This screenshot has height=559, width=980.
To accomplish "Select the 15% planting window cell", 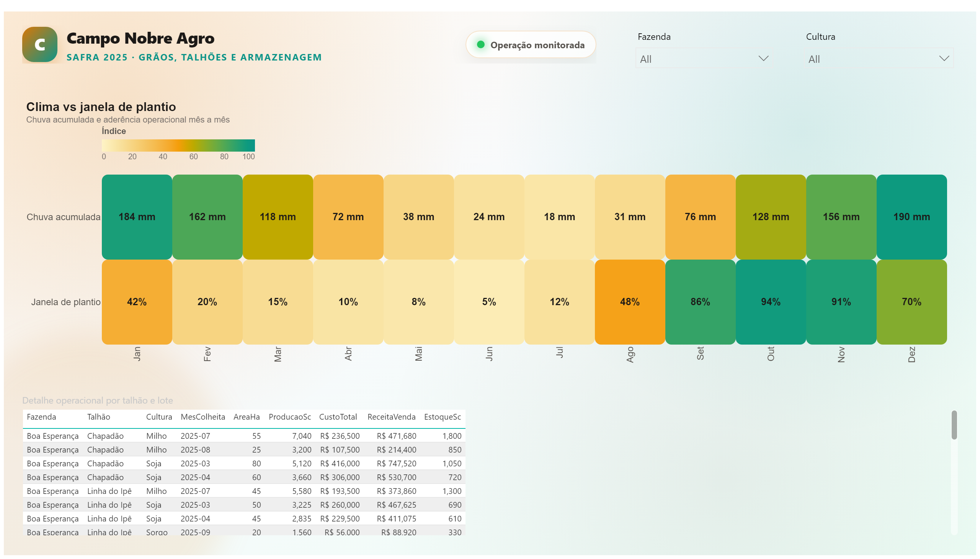I will coord(278,302).
